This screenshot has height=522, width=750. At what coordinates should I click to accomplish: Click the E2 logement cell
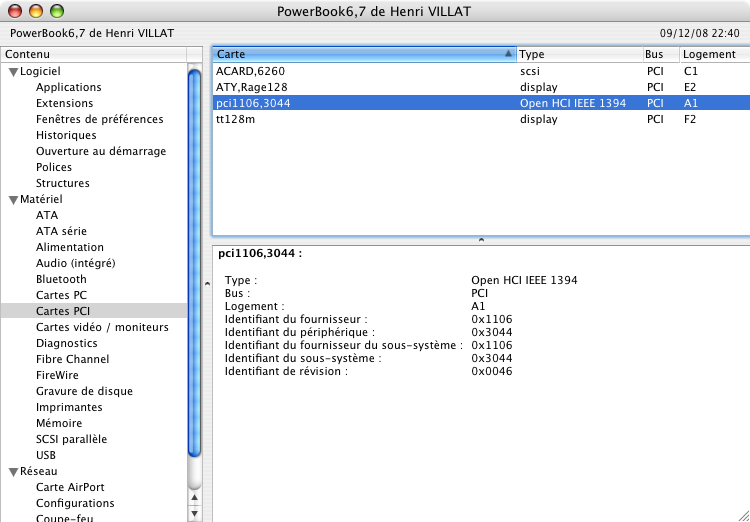point(690,87)
